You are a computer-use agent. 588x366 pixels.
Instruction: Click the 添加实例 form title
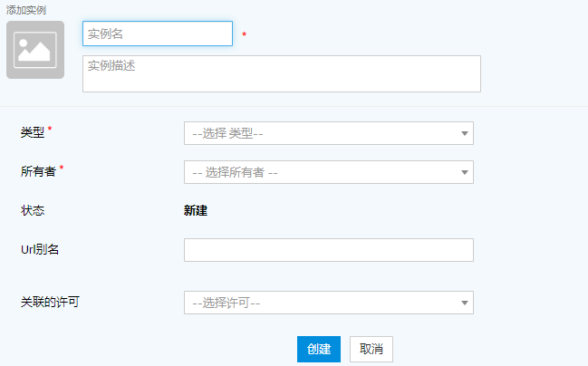[x=28, y=10]
